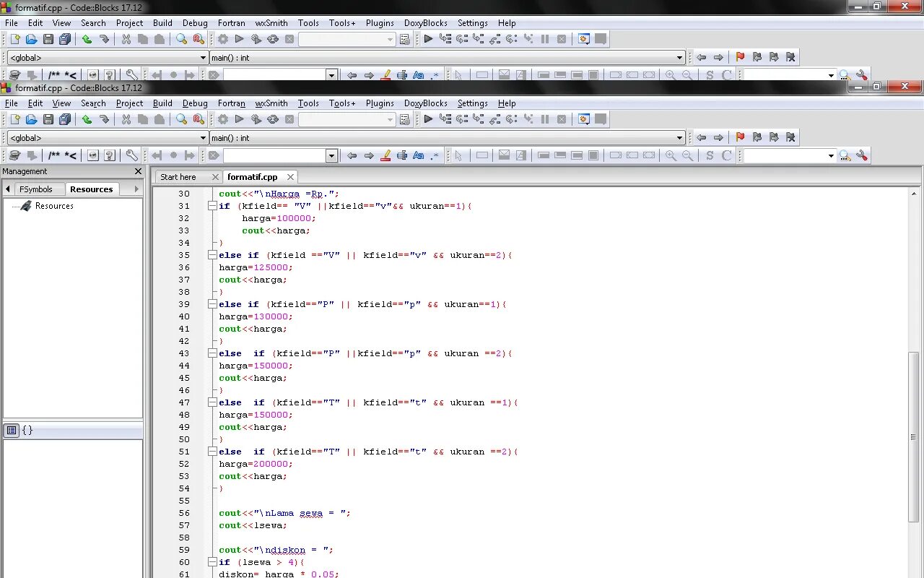Click Run play icon in back window
This screenshot has width=924, height=578.
point(240,39)
